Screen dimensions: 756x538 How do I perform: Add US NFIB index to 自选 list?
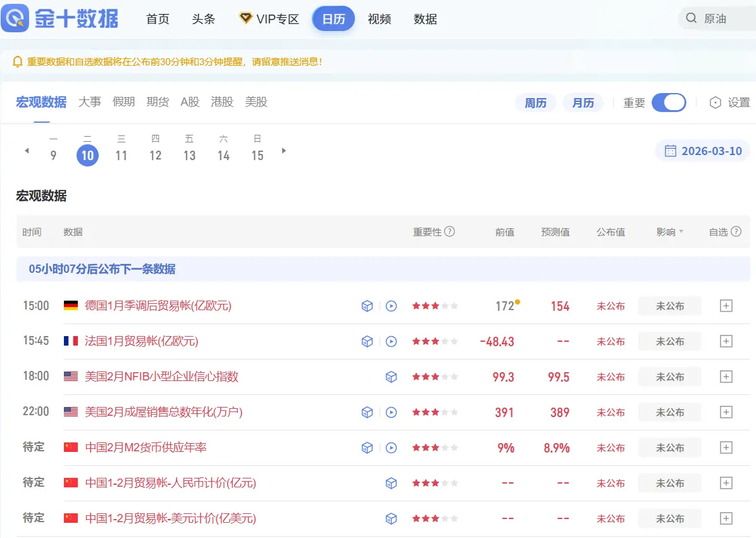(x=726, y=377)
